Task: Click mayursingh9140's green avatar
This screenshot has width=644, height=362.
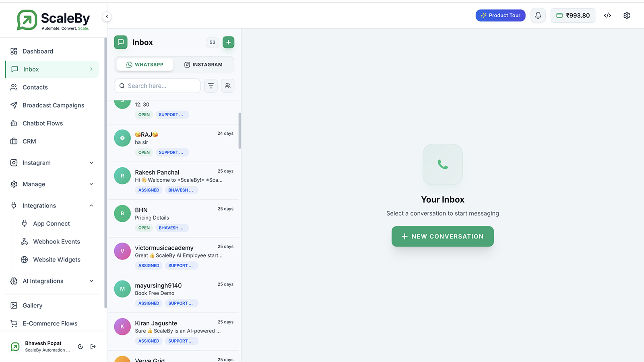Action: coord(122,289)
